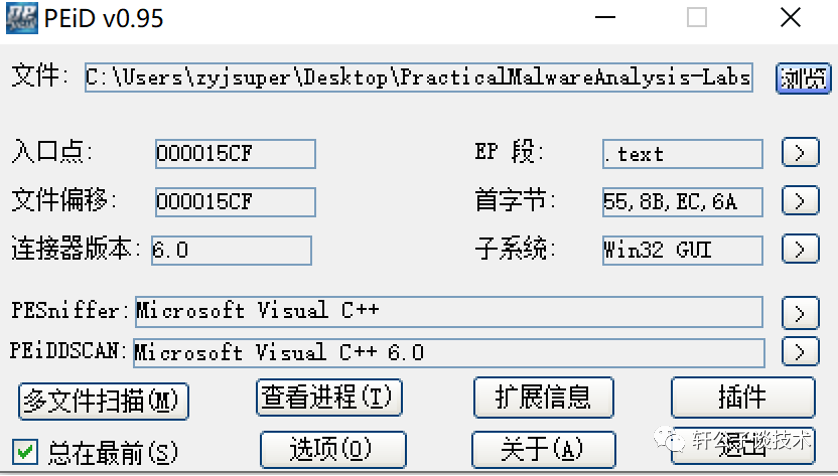Click the EP 段 field showing .text
The height and width of the screenshot is (476, 838).
point(682,154)
